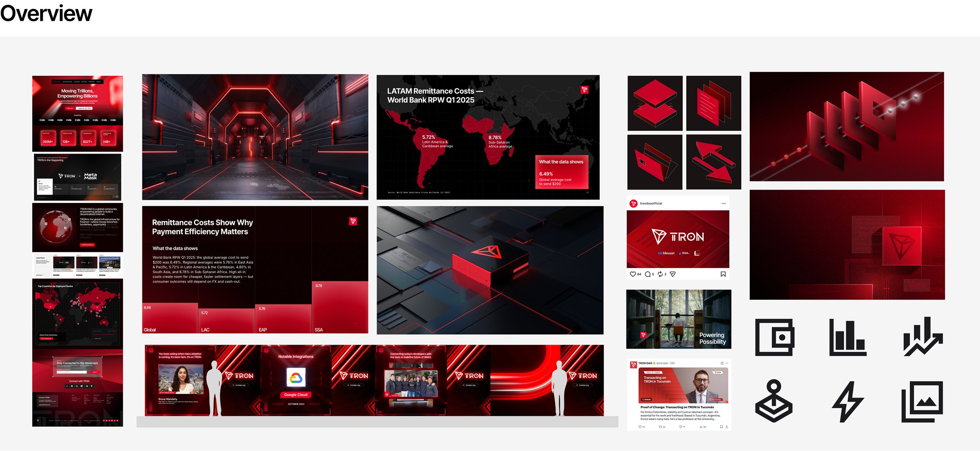
Task: Click the 6.49% global average cost figure
Action: click(546, 174)
